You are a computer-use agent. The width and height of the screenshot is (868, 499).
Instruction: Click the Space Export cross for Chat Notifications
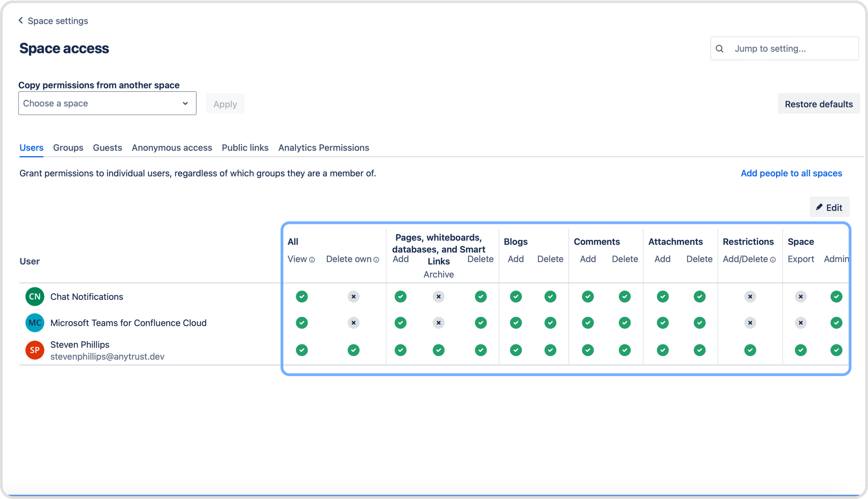801,297
